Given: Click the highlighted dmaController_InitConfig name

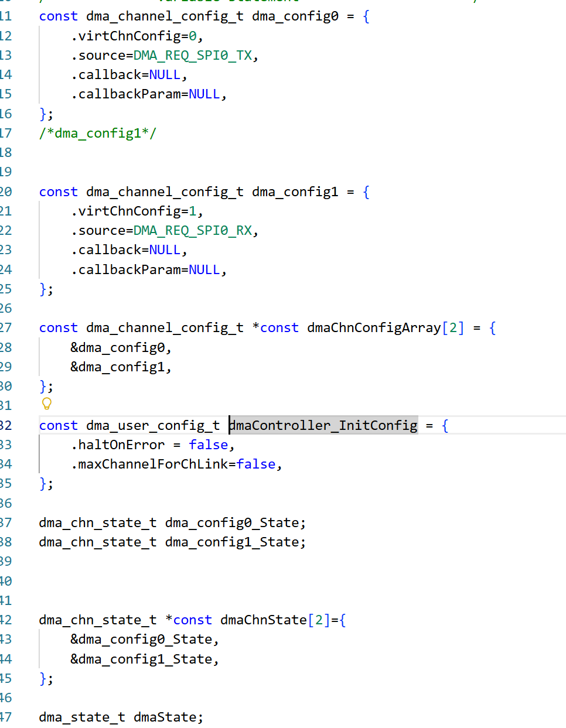Looking at the screenshot, I should click(x=323, y=425).
